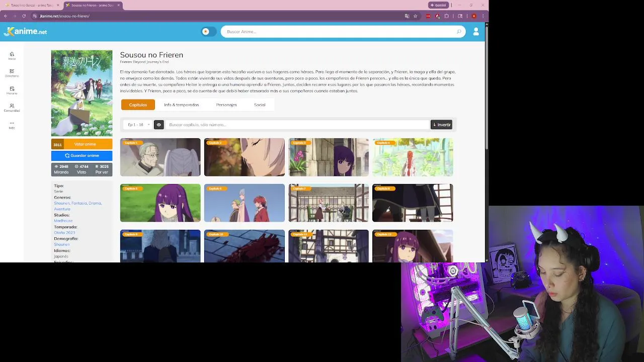Close the Sousou no Frieren tab

tap(119, 5)
